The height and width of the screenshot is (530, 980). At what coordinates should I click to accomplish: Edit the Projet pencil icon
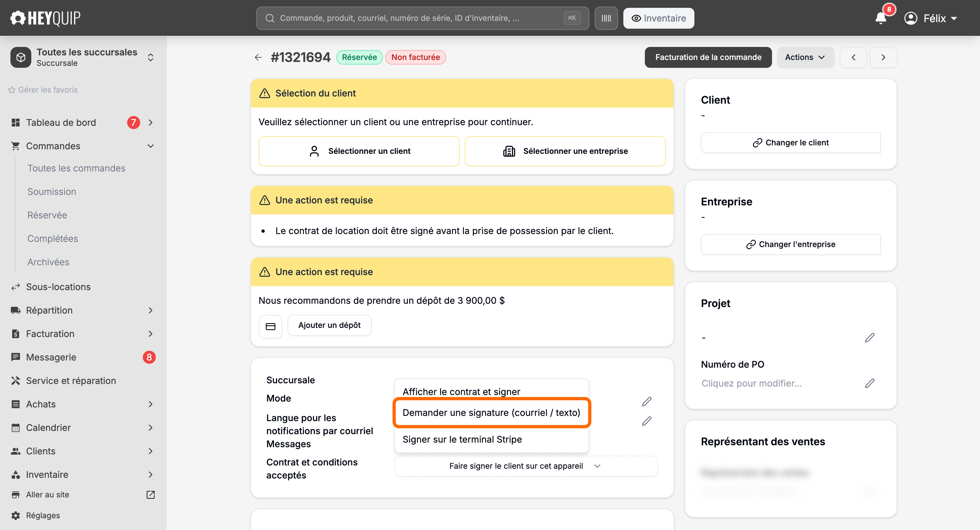[x=870, y=337]
